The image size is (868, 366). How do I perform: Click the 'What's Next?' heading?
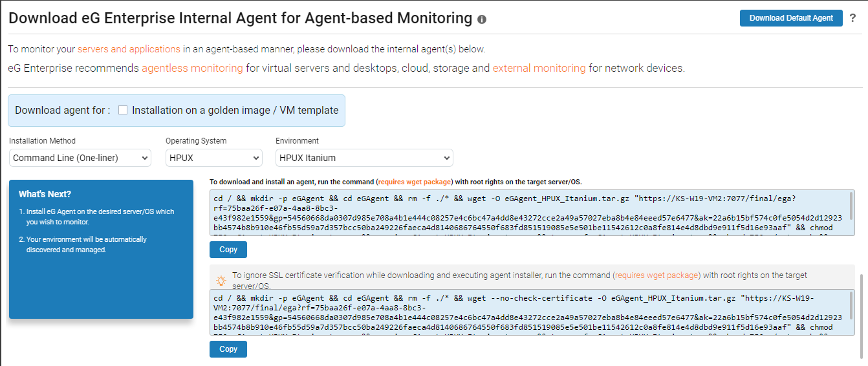pyautogui.click(x=45, y=194)
